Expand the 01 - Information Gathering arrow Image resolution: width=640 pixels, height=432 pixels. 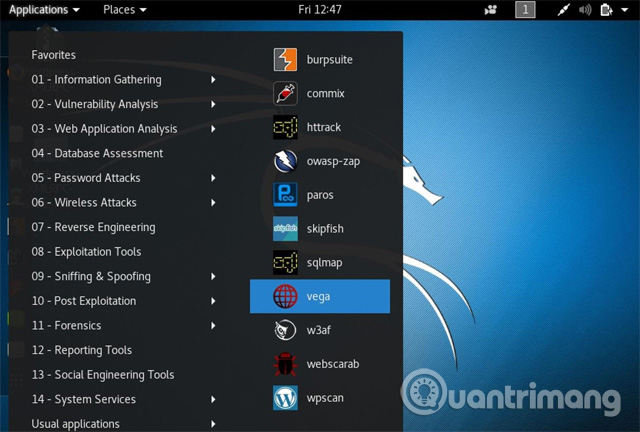coord(213,80)
